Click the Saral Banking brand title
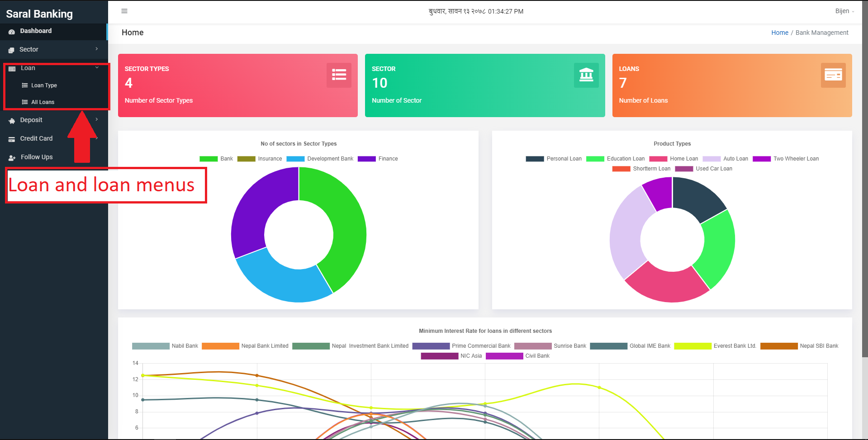This screenshot has width=868, height=440. click(x=39, y=14)
